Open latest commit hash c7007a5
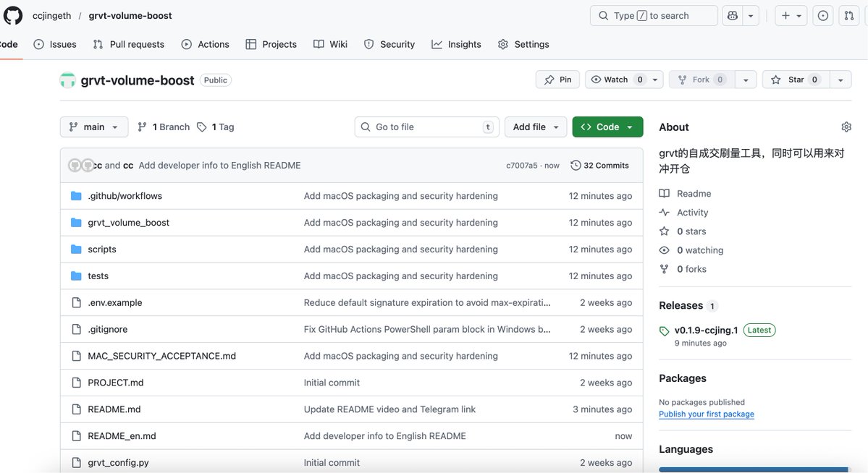The width and height of the screenshot is (868, 473). click(x=521, y=166)
